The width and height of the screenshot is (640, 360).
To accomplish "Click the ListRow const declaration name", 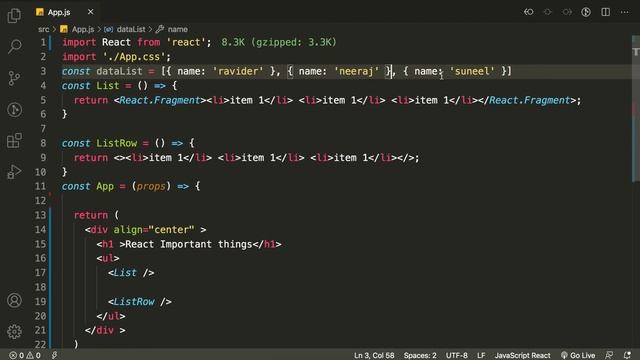I will [117, 143].
